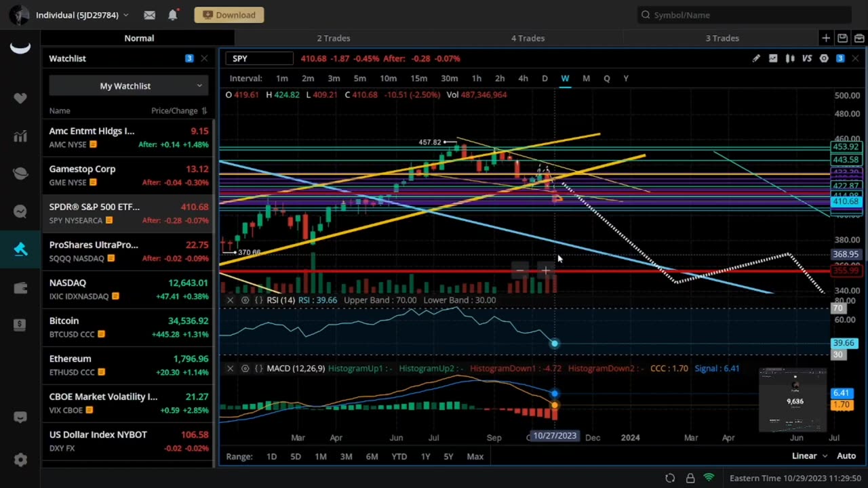Select the 5D range

tap(296, 456)
